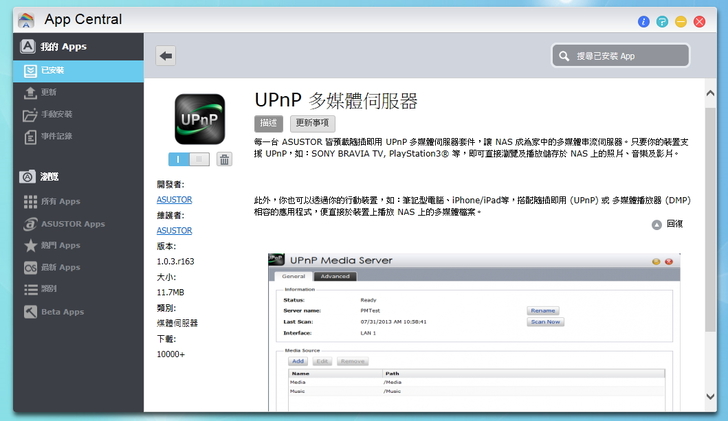Click the scrollbar down arrow
Screen dimensions: 728x421
[x=710, y=396]
